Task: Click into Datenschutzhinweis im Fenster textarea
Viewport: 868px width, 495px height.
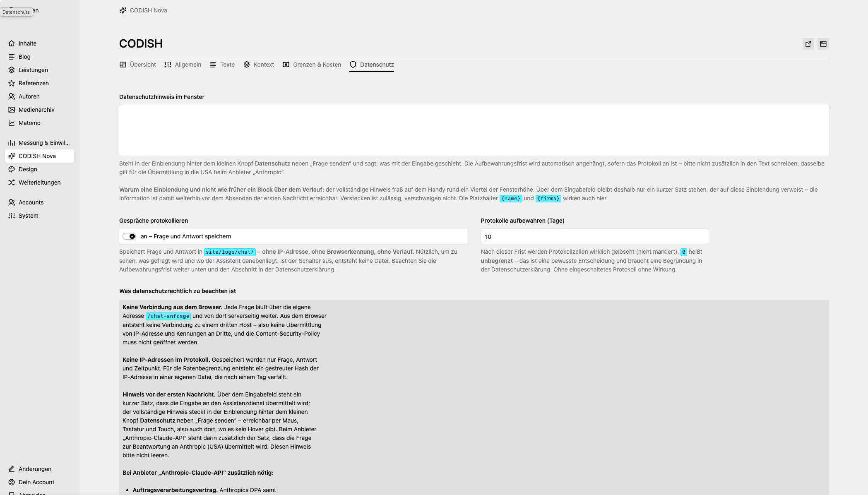Action: (474, 130)
